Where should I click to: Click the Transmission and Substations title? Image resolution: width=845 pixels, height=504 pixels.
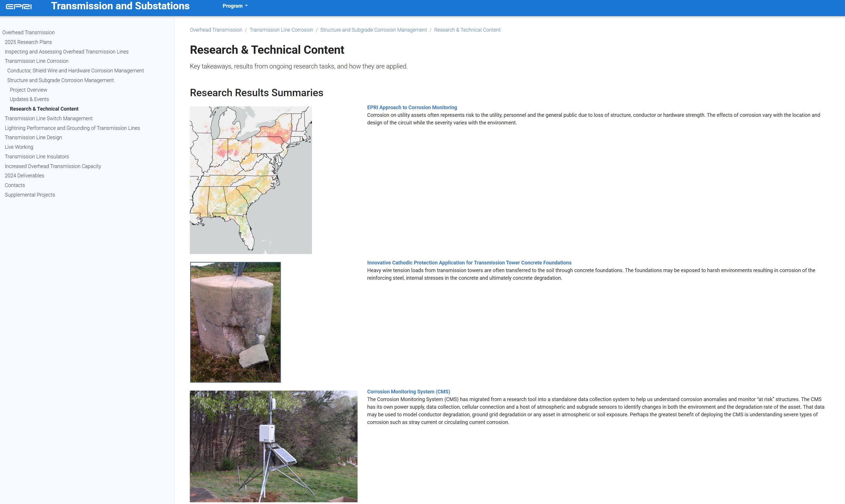point(120,6)
